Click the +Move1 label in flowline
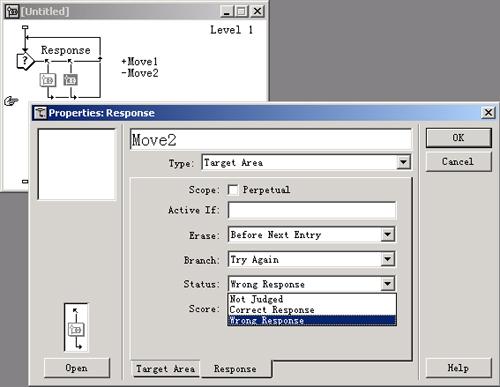The height and width of the screenshot is (387, 500). point(139,61)
